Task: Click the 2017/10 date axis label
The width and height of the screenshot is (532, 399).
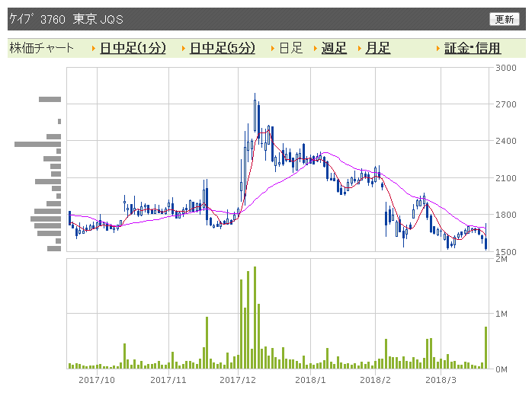Action: tap(97, 380)
